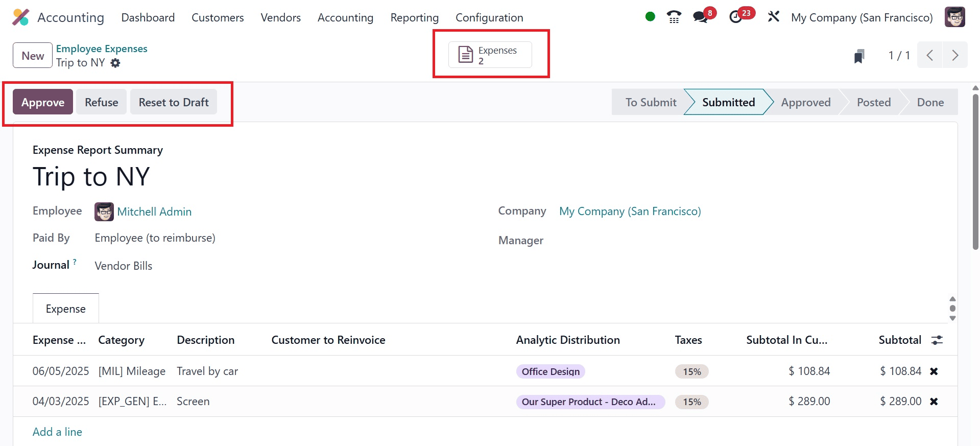This screenshot has height=446, width=980.
Task: Open the Vendors menu
Action: click(281, 17)
